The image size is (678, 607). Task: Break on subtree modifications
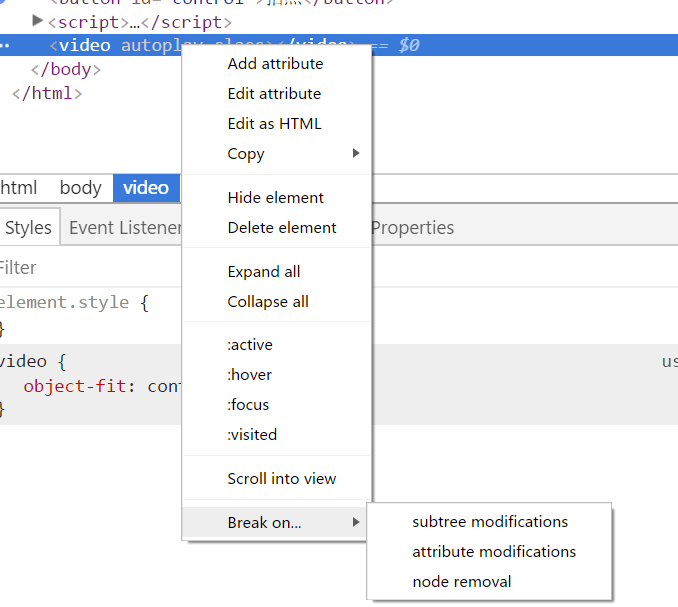tap(490, 522)
